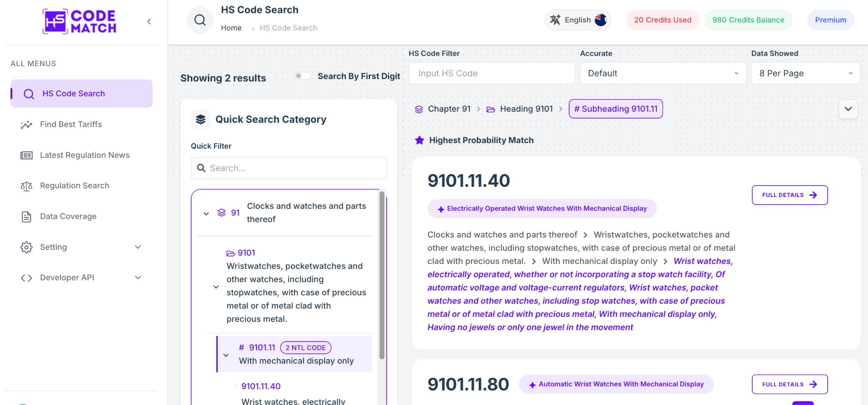Select 9101.11.40 in the category tree
Screen dimensions: 868x405
click(261, 386)
